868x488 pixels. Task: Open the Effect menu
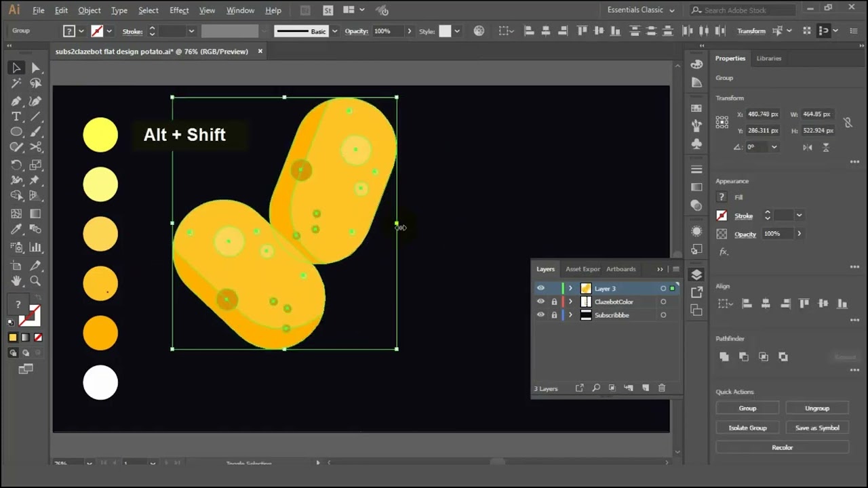179,10
